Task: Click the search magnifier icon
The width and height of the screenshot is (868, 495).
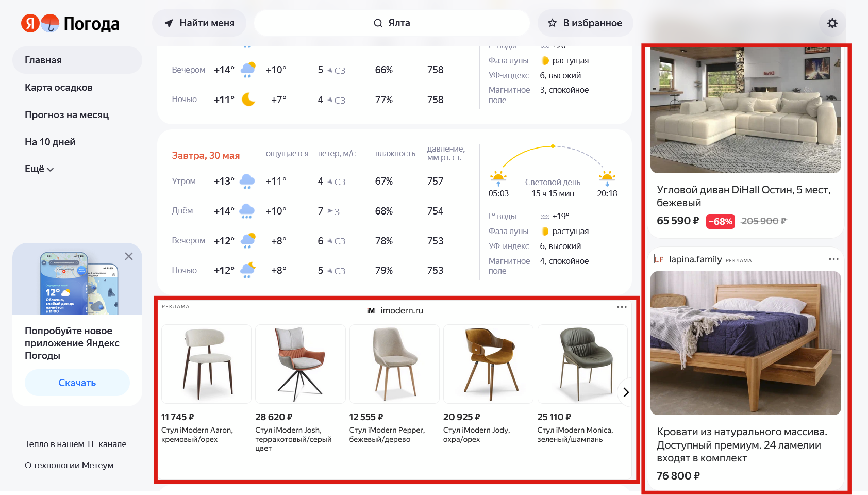Action: click(378, 23)
